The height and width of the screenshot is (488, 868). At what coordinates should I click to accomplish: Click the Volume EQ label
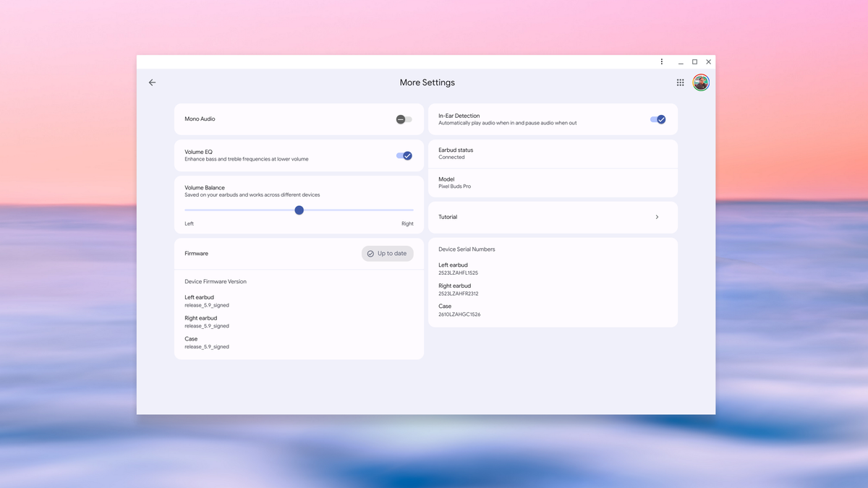[x=198, y=152]
